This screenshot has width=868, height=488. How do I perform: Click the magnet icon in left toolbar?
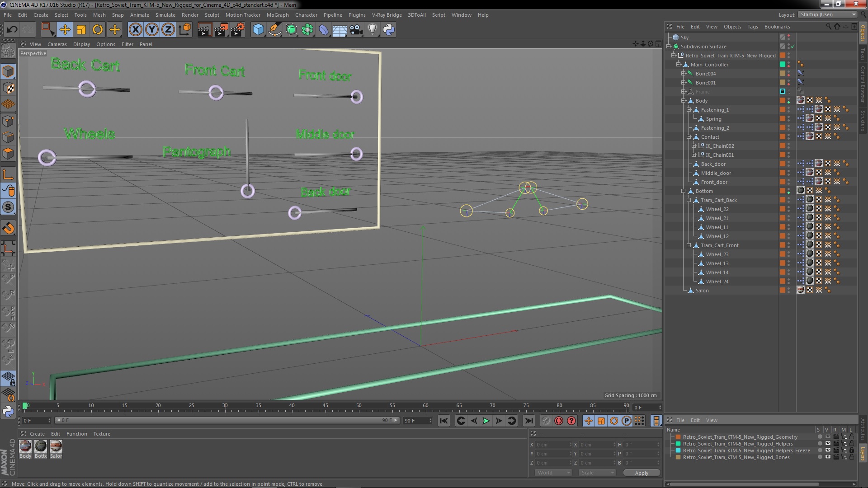(x=8, y=228)
